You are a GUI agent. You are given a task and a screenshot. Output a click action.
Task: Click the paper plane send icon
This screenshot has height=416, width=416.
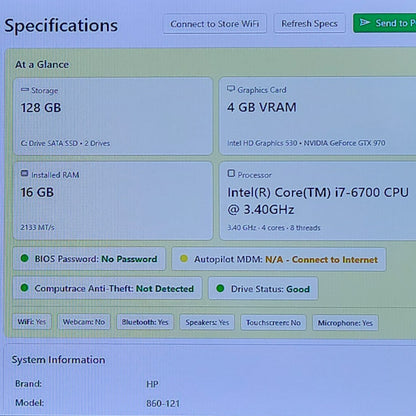[x=365, y=22]
